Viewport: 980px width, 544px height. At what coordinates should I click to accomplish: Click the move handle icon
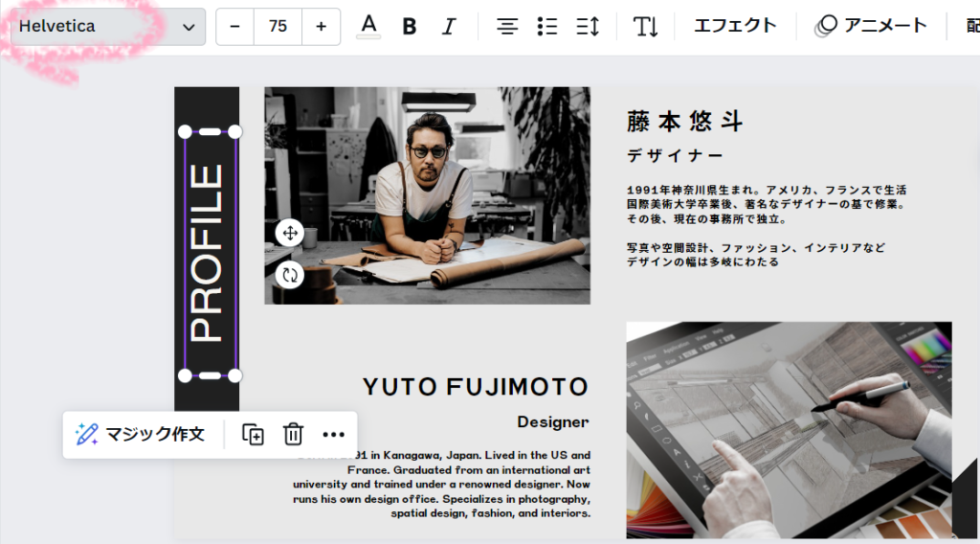(x=290, y=234)
